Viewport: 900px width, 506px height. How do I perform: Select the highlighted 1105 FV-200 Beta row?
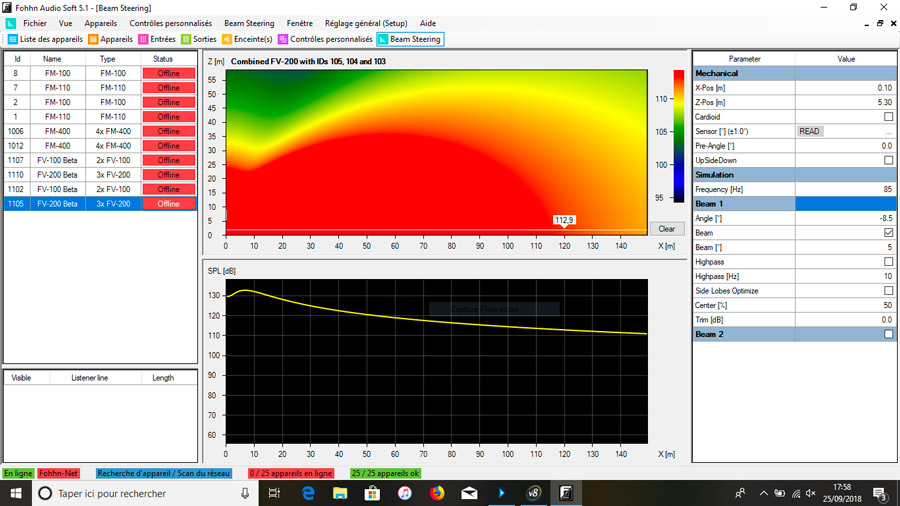tap(100, 204)
